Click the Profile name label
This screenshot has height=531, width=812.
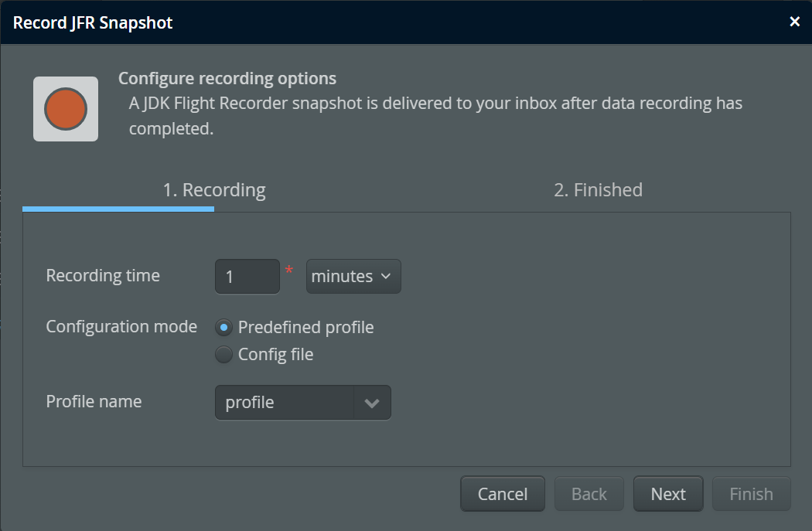point(94,402)
